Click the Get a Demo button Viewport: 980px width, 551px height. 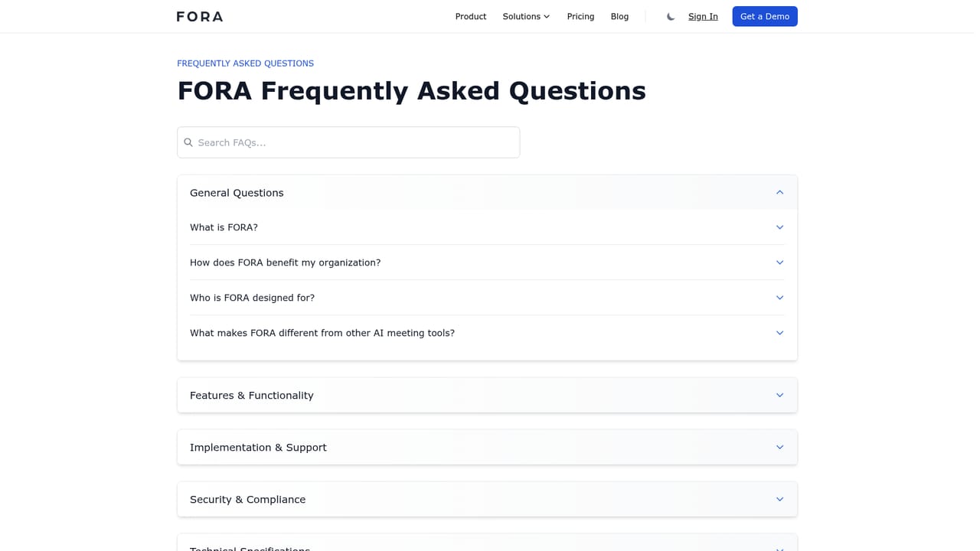click(x=765, y=16)
